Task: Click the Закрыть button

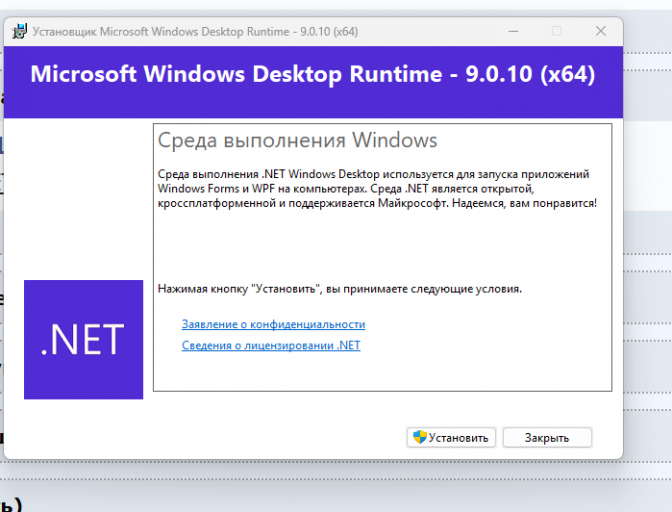Action: click(547, 437)
